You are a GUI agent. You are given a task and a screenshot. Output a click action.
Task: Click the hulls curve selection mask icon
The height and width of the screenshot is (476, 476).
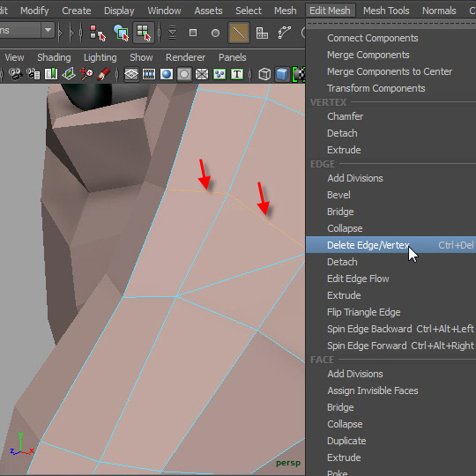(x=285, y=33)
